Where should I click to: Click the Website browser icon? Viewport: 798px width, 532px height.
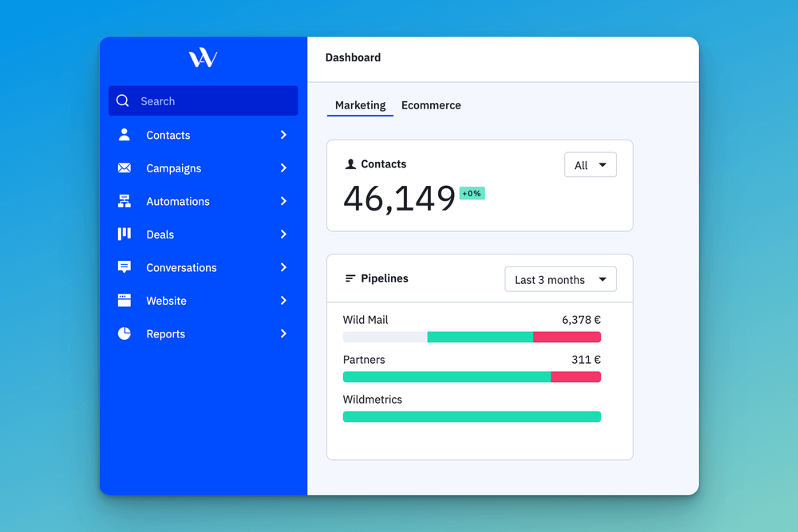click(x=124, y=301)
